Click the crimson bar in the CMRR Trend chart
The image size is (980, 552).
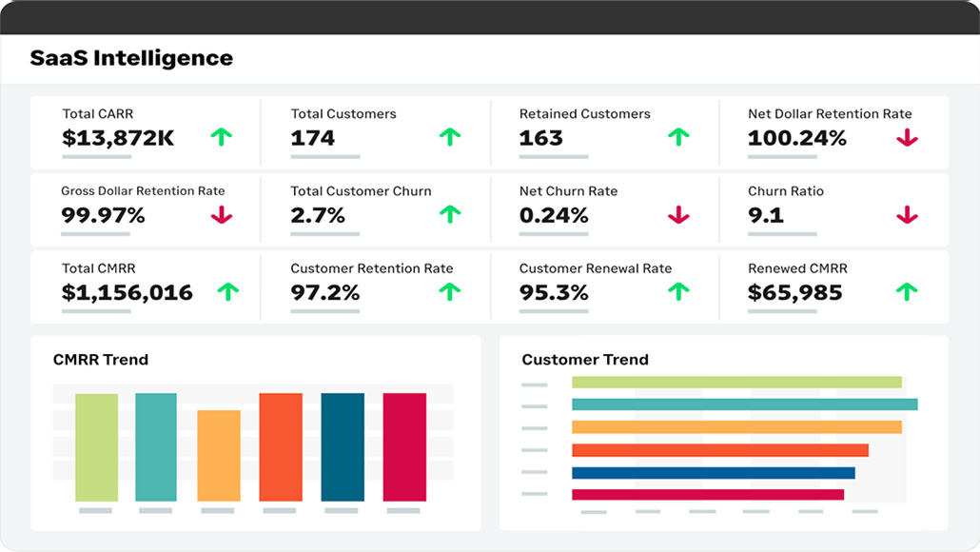pos(403,447)
